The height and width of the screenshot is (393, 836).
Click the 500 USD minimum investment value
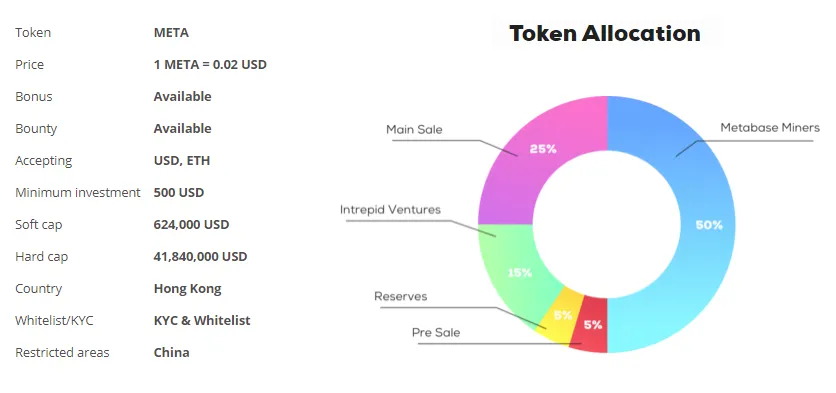click(x=179, y=193)
